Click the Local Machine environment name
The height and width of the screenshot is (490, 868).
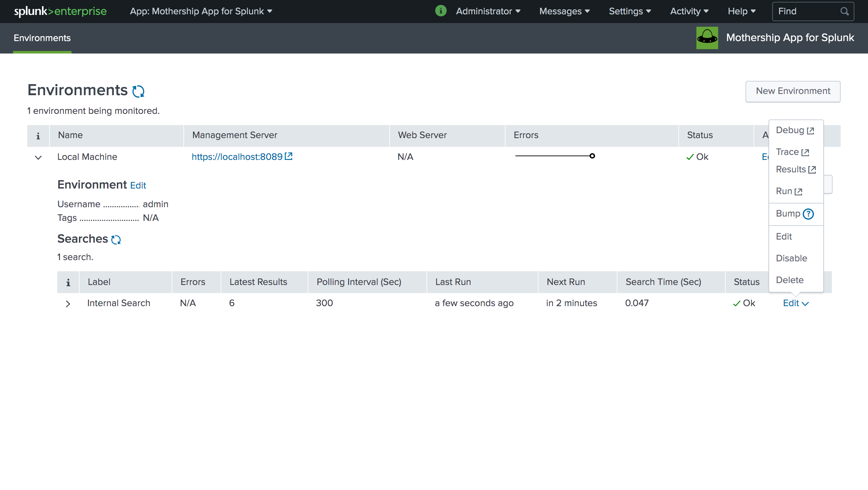pos(87,157)
